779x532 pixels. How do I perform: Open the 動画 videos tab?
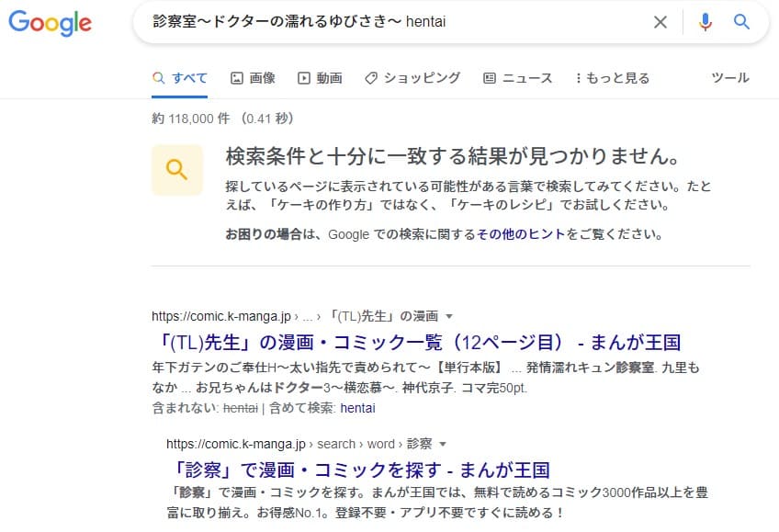(x=320, y=78)
